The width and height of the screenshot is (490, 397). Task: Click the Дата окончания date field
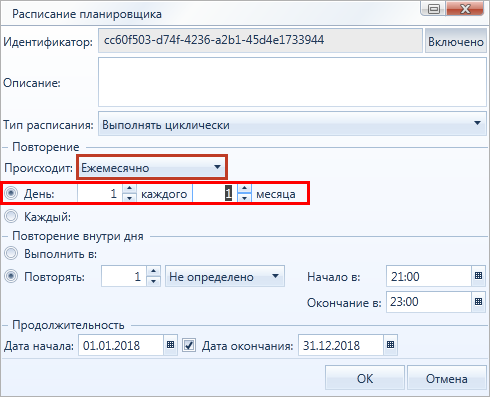tap(341, 345)
